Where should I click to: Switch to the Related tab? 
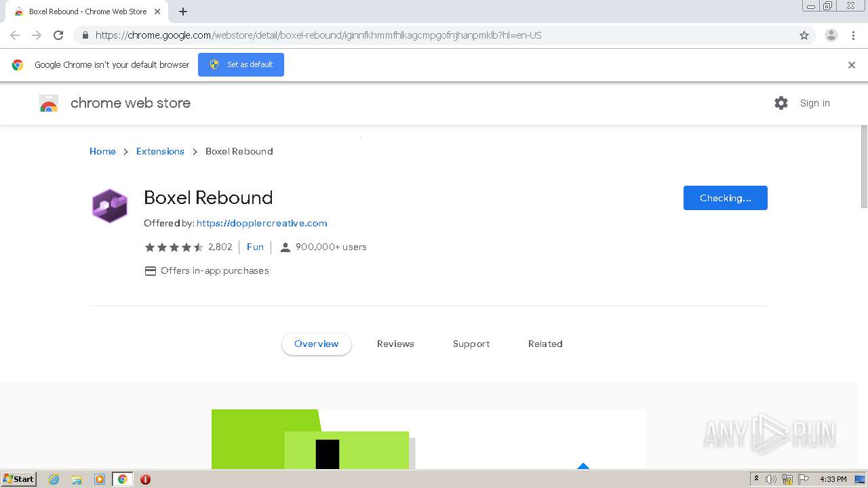pos(545,344)
